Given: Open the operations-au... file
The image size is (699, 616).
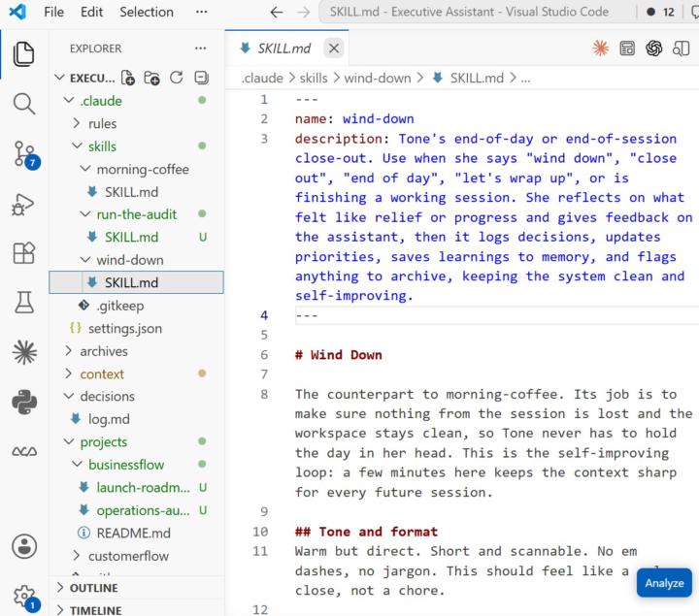Looking at the screenshot, I should click(x=143, y=510).
